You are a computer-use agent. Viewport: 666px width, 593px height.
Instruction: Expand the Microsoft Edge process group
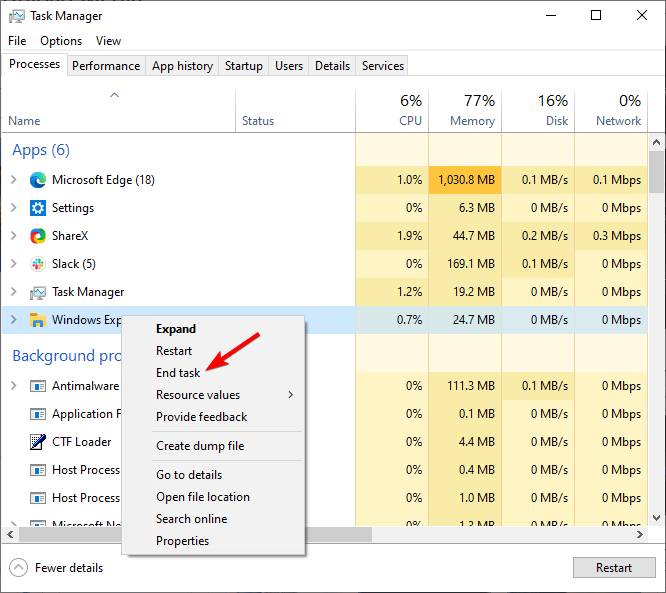point(14,180)
